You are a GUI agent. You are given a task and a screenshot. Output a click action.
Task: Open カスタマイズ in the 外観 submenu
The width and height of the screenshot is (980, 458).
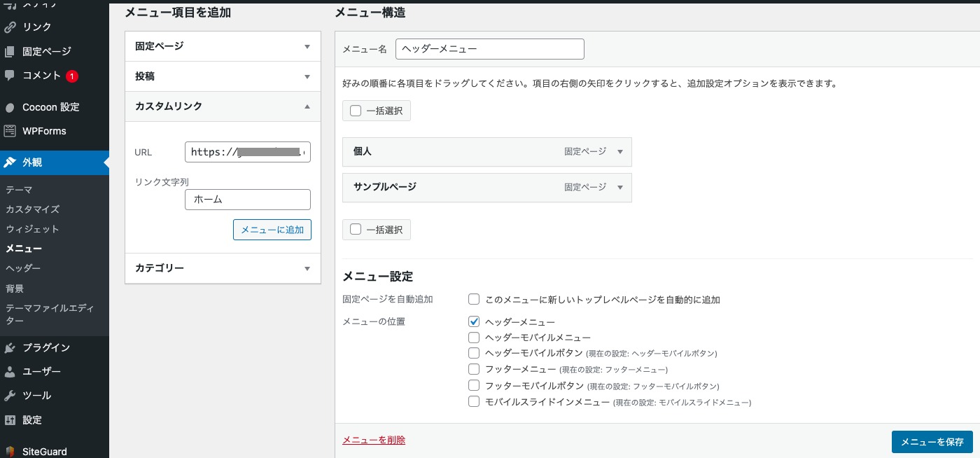point(32,209)
